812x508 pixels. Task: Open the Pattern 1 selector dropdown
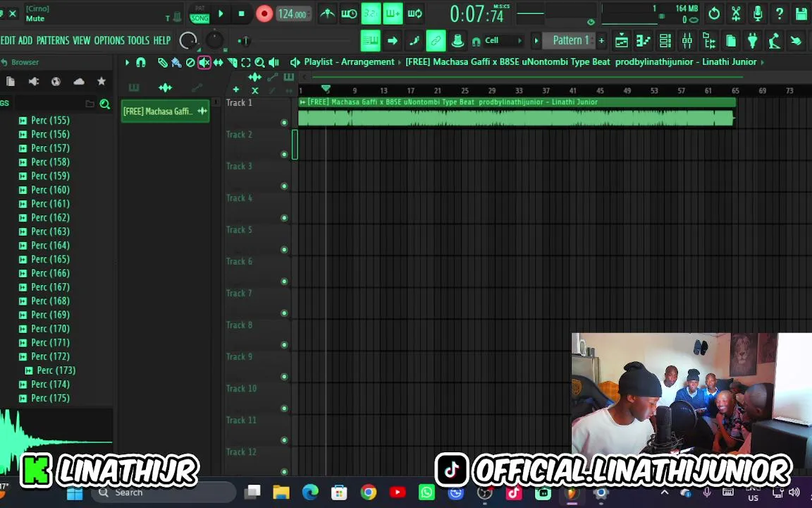[569, 40]
